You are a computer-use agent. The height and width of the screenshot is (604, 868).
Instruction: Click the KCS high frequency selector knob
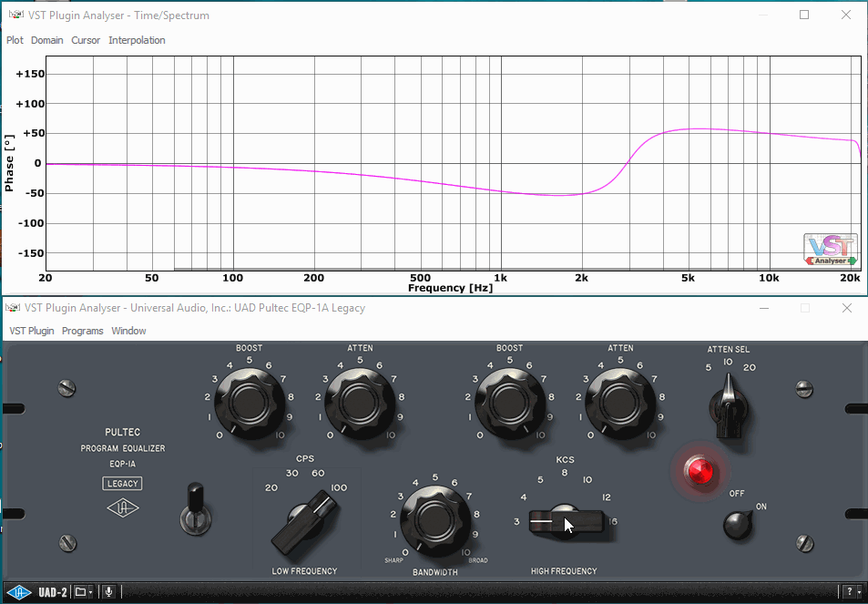(x=566, y=520)
